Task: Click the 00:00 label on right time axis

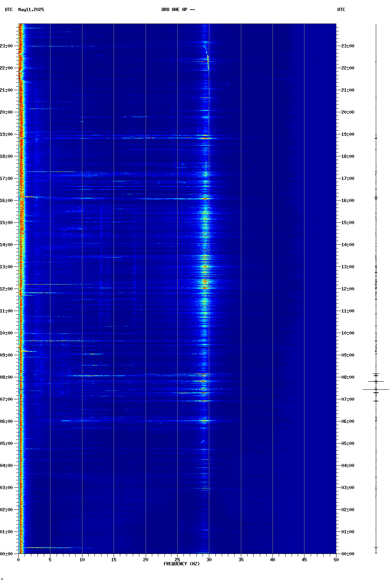Action: coord(348,554)
